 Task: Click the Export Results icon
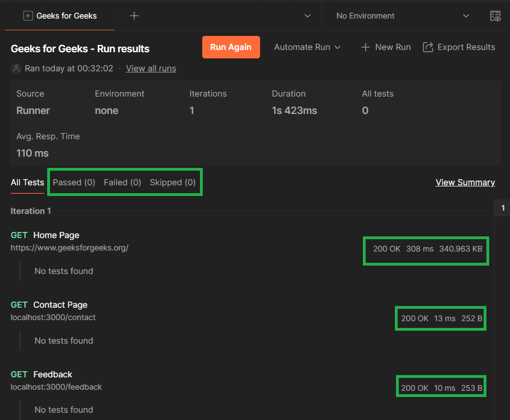tap(428, 47)
